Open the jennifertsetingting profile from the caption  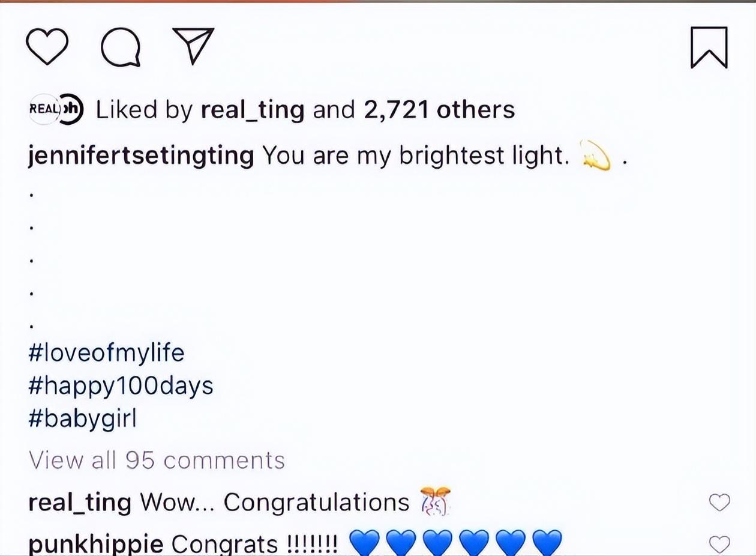click(141, 156)
